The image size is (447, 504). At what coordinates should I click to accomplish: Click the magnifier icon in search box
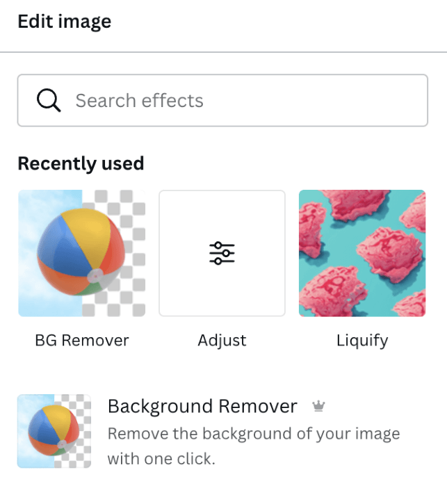(49, 100)
